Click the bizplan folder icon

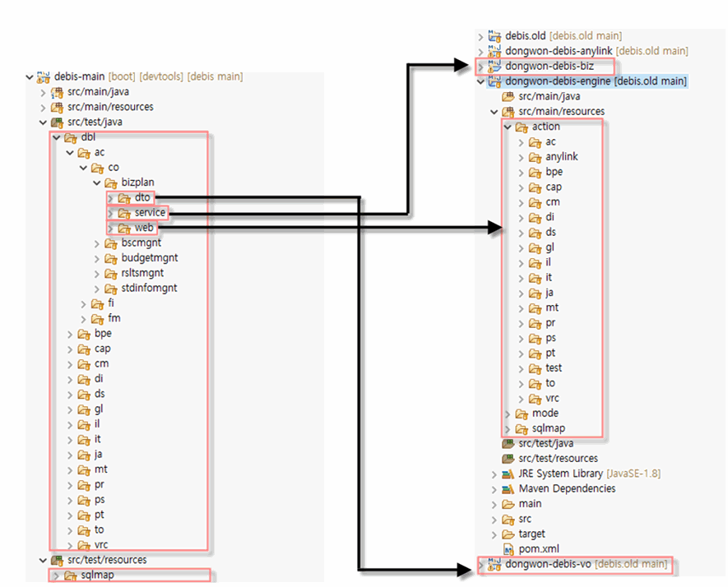(x=111, y=183)
